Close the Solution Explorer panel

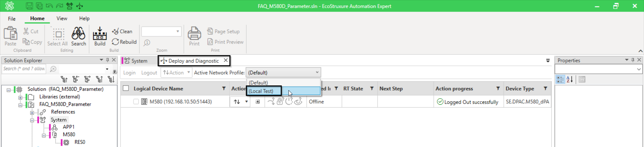[x=114, y=60]
